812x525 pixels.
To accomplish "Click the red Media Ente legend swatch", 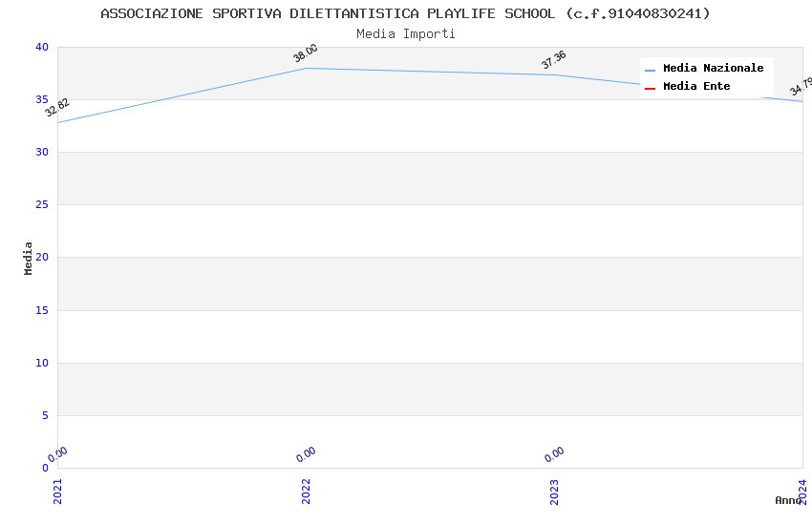I will tap(651, 88).
